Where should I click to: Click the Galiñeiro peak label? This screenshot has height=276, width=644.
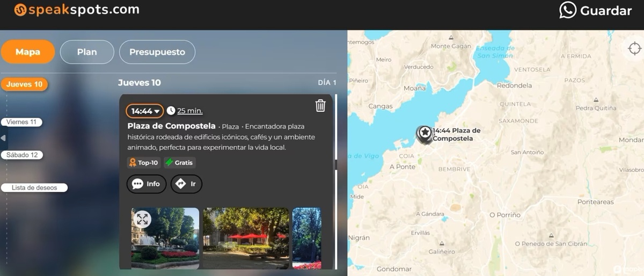click(442, 251)
